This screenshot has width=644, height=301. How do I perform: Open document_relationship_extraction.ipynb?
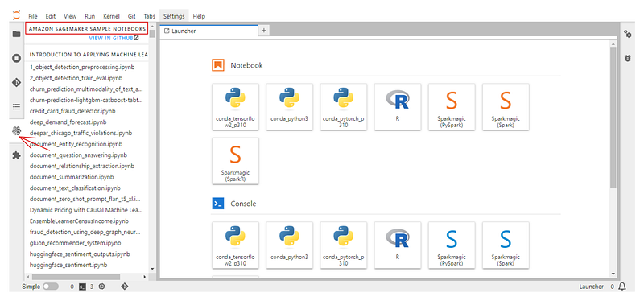coord(82,167)
